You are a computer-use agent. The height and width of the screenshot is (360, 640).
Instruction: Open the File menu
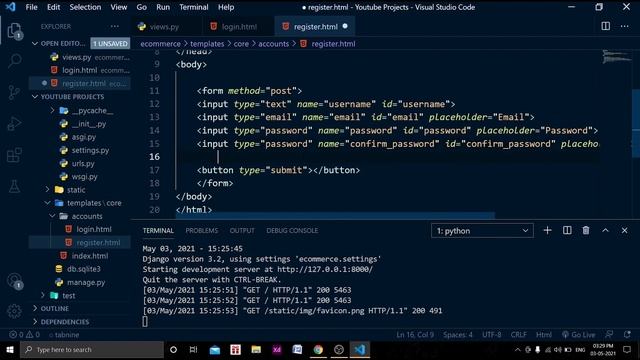pos(31,7)
